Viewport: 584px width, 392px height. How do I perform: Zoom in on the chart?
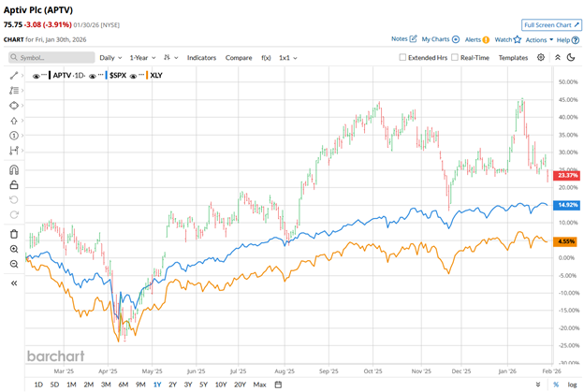tap(14, 249)
